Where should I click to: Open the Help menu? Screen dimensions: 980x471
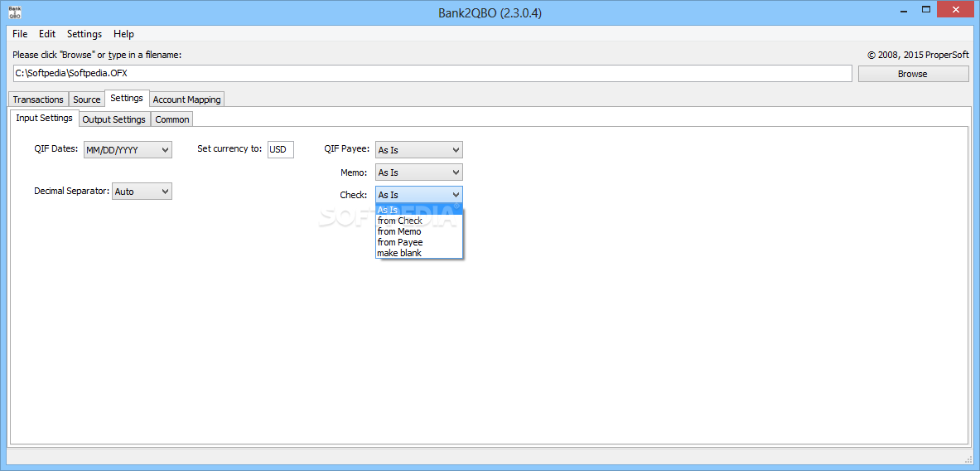tap(123, 34)
